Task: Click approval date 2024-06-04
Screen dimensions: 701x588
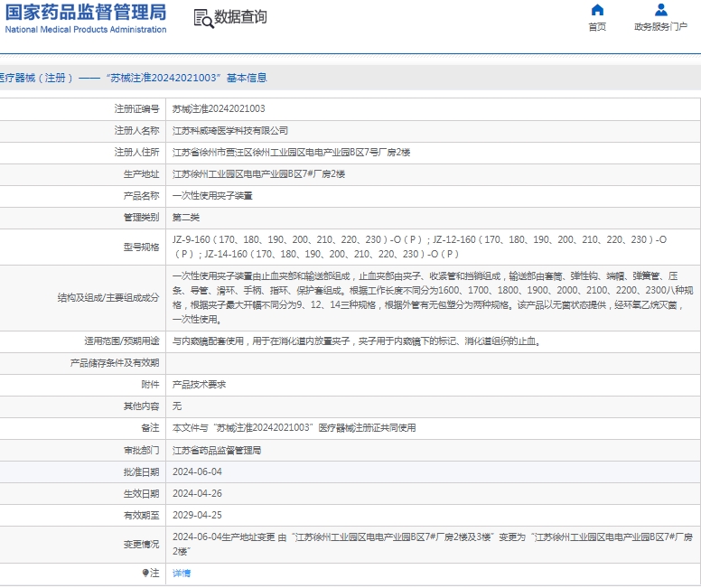Action: pos(197,471)
